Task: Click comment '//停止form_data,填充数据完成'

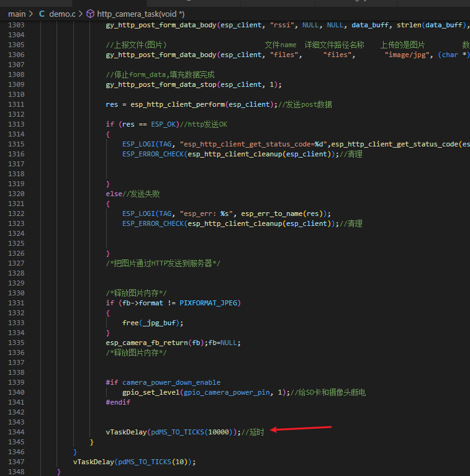Action: pyautogui.click(x=160, y=74)
